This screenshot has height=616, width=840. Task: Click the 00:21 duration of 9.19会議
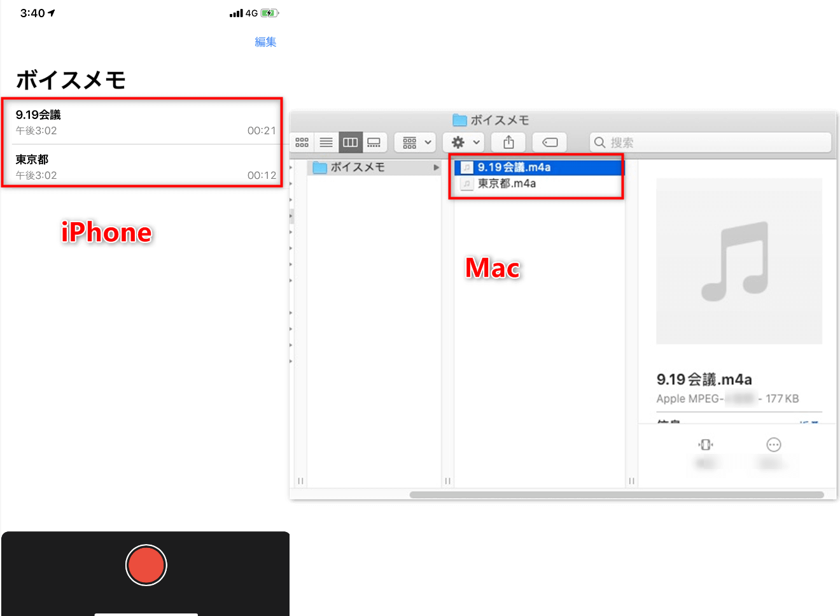point(262,130)
